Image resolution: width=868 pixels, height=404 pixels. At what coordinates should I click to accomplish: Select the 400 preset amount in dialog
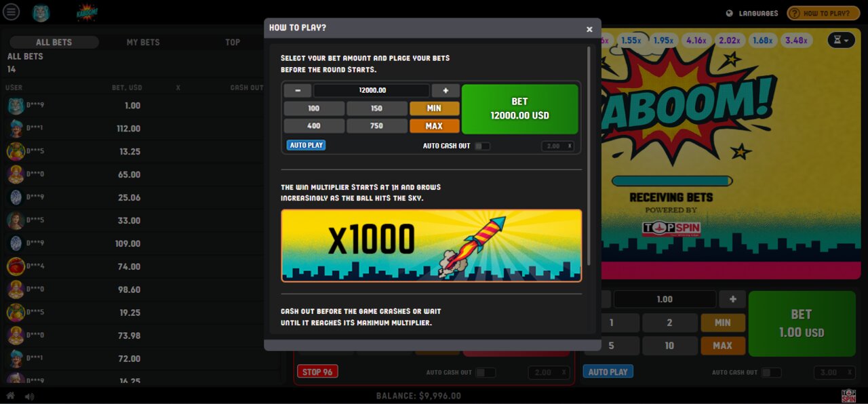tap(314, 126)
